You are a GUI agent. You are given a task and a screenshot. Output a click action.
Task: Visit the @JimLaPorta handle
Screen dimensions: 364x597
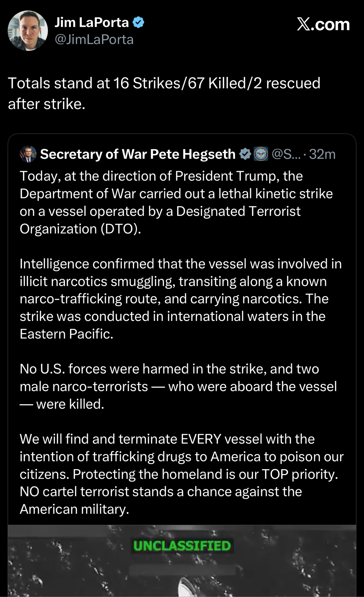click(94, 40)
